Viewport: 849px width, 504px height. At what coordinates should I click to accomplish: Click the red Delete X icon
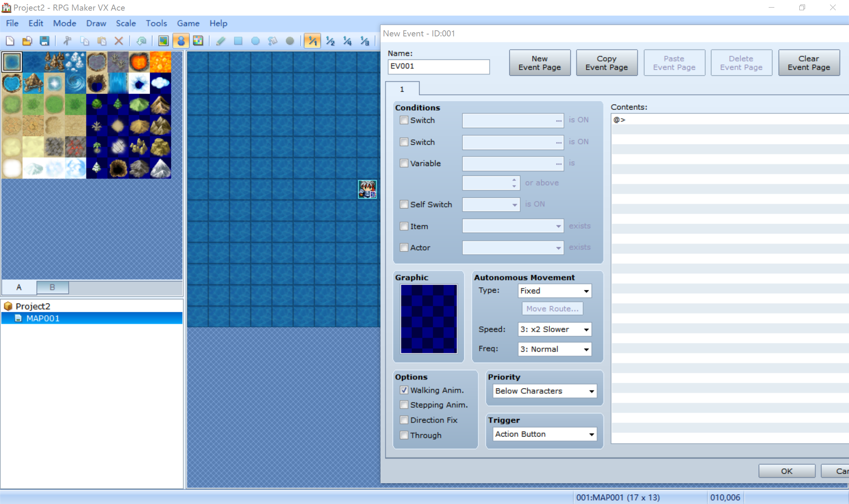(x=119, y=41)
